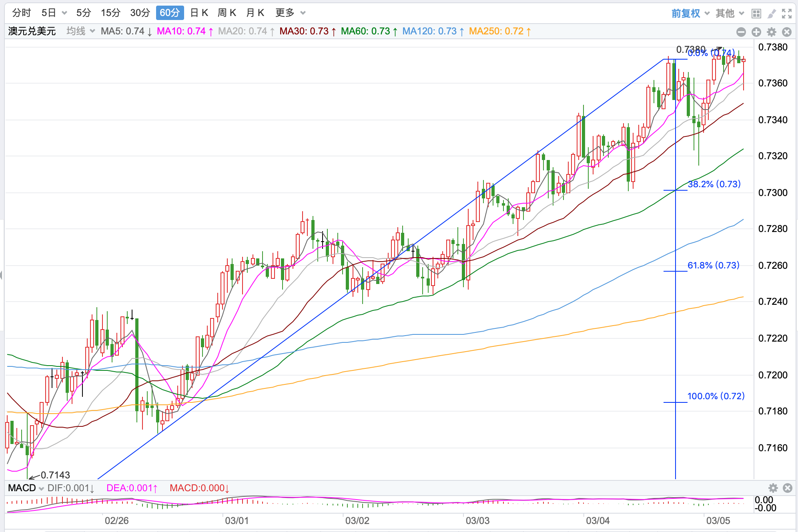The height and width of the screenshot is (532, 798).
Task: Open MACD indicator settings gear
Action: tap(773, 488)
